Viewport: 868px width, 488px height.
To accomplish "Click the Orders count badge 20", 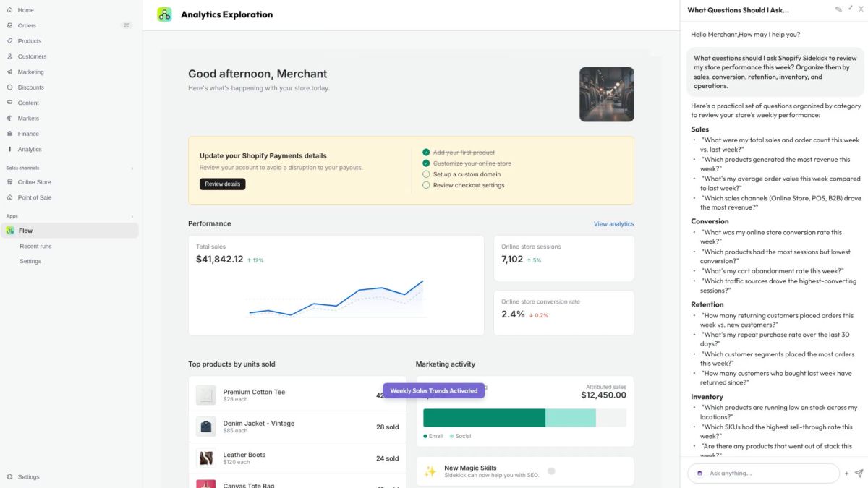I will click(127, 25).
